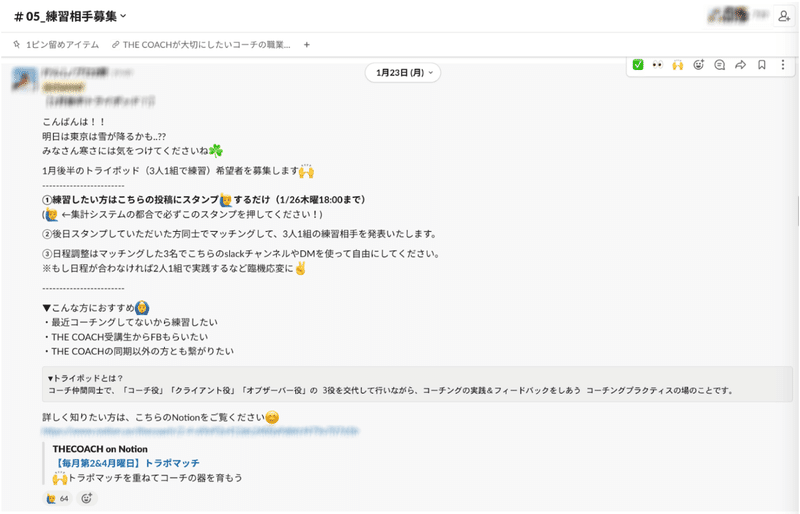Open more actions three-dot menu
The height and width of the screenshot is (514, 800).
point(783,65)
